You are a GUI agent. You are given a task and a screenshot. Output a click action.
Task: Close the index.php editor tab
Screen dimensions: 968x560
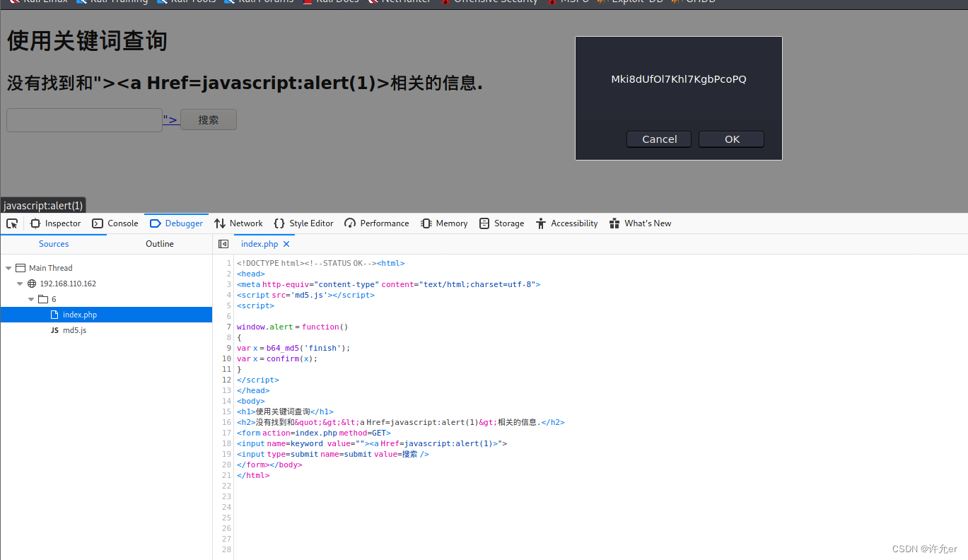point(286,244)
